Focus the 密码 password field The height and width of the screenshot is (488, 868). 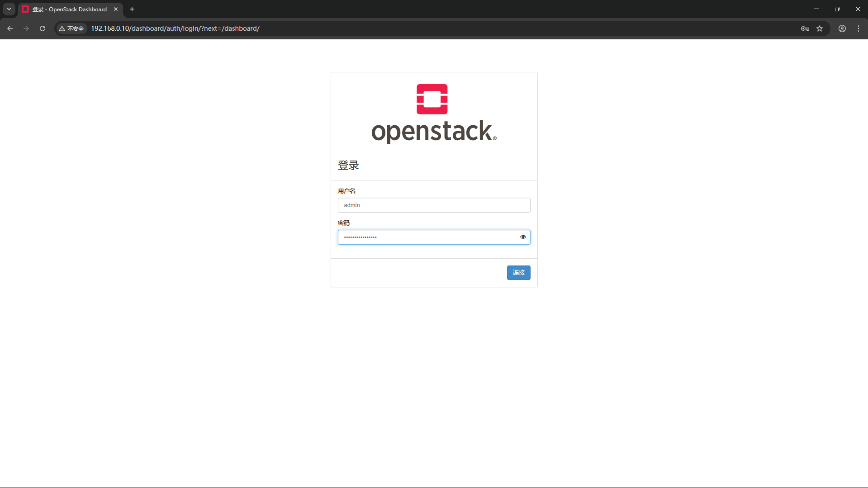(x=434, y=237)
